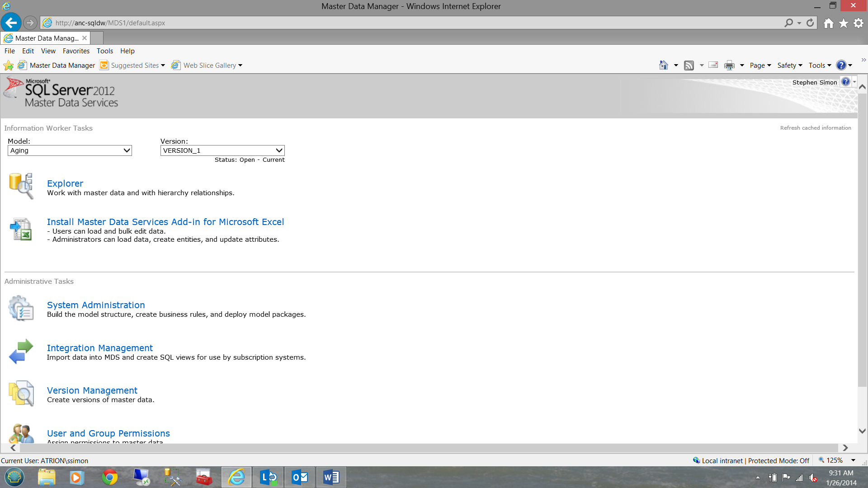Click Refresh cached information link
The height and width of the screenshot is (488, 868).
[815, 128]
